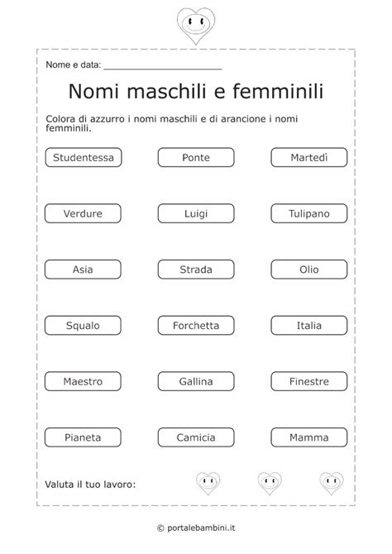
Task: Choose the Ponte word box
Action: pos(196,157)
